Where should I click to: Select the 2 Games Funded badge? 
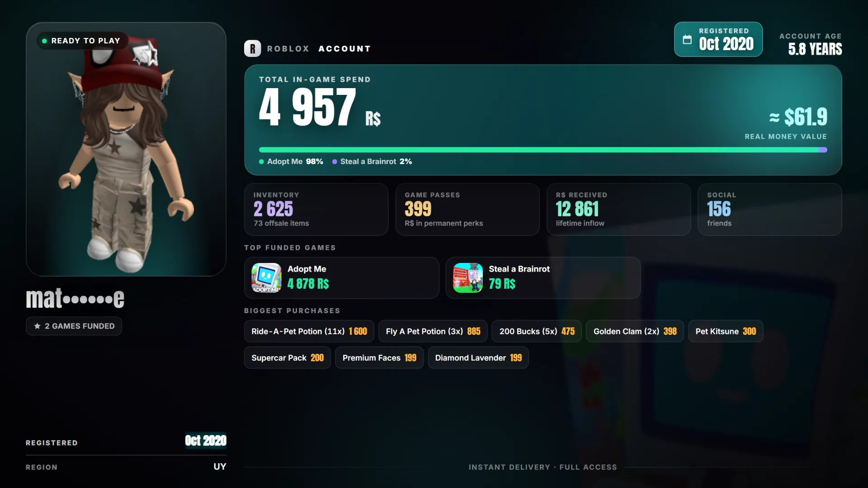(x=74, y=326)
